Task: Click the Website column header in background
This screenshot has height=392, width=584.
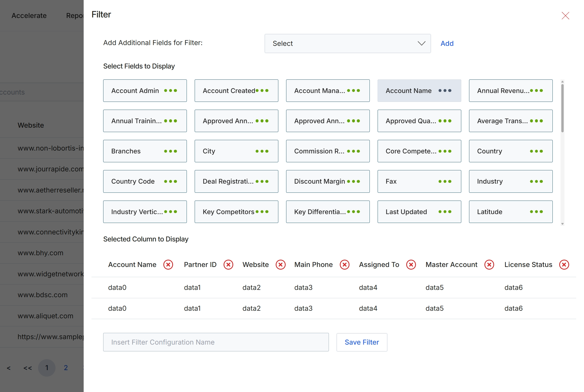Action: click(x=31, y=125)
